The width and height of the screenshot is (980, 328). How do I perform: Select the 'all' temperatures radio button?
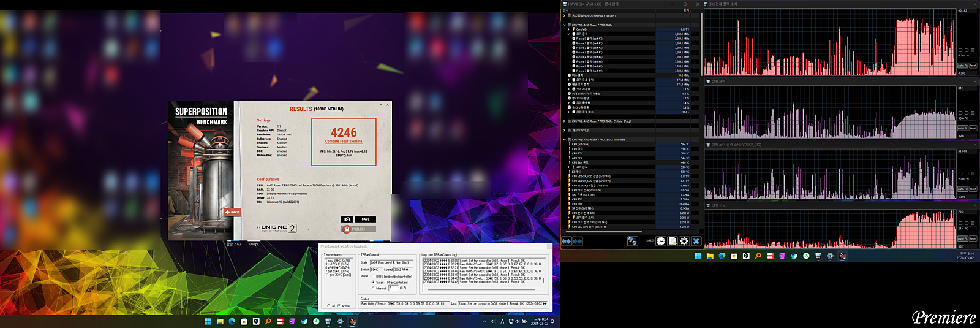tap(329, 305)
